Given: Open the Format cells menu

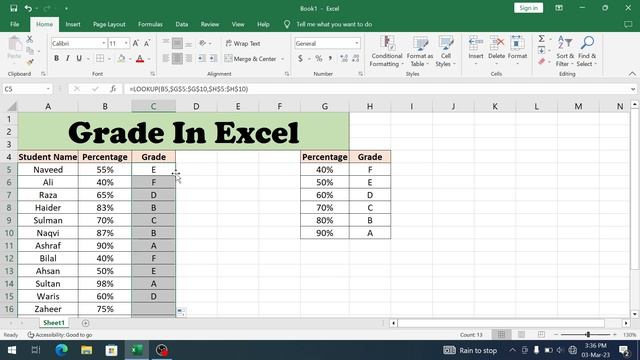Looking at the screenshot, I should coord(517,50).
